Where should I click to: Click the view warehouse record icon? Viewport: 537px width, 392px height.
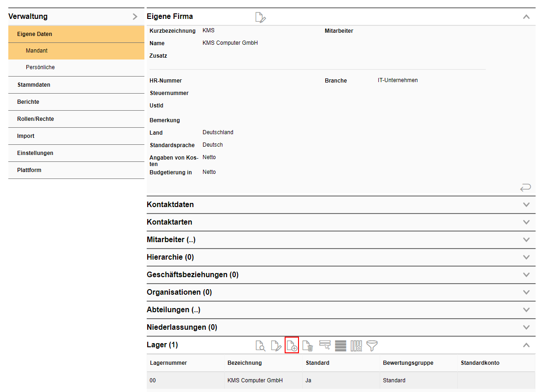261,345
